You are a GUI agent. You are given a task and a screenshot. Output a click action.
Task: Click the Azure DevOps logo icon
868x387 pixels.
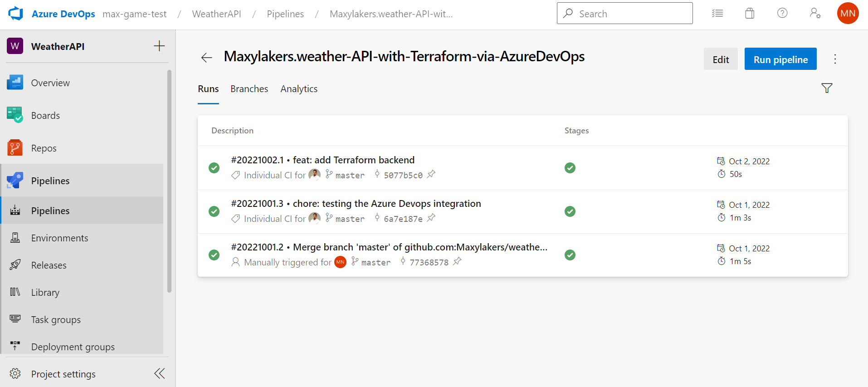tap(16, 14)
